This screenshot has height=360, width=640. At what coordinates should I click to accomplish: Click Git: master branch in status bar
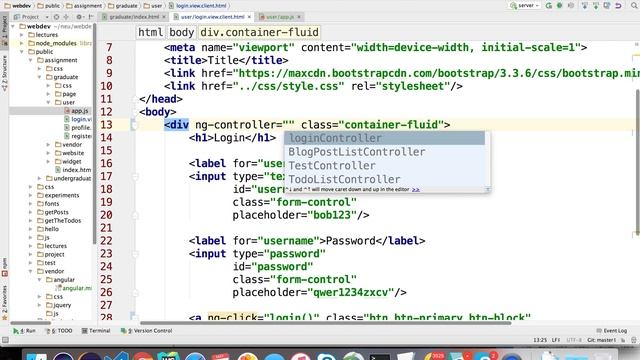click(x=602, y=340)
